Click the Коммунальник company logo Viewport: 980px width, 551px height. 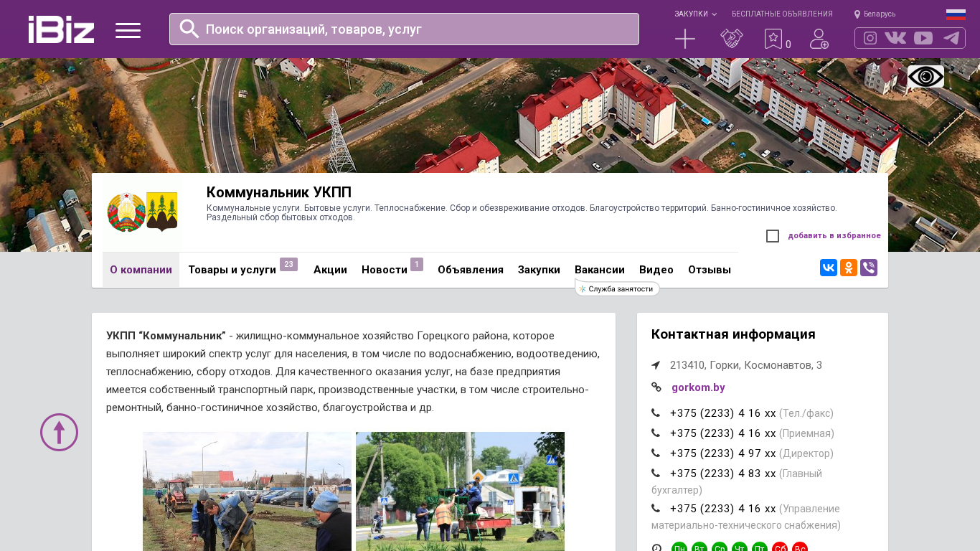pyautogui.click(x=142, y=212)
